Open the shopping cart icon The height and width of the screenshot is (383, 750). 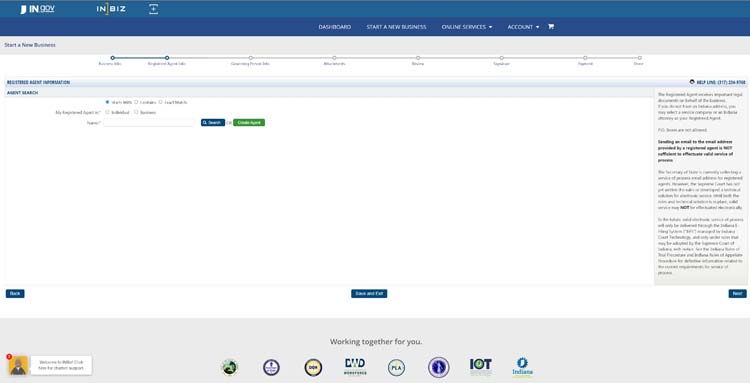551,27
